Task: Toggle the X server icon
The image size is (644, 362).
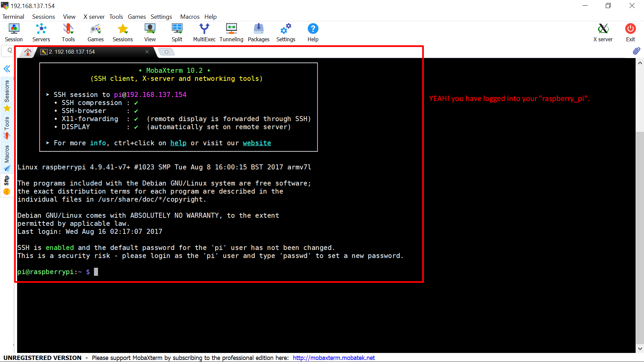Action: 603,33
